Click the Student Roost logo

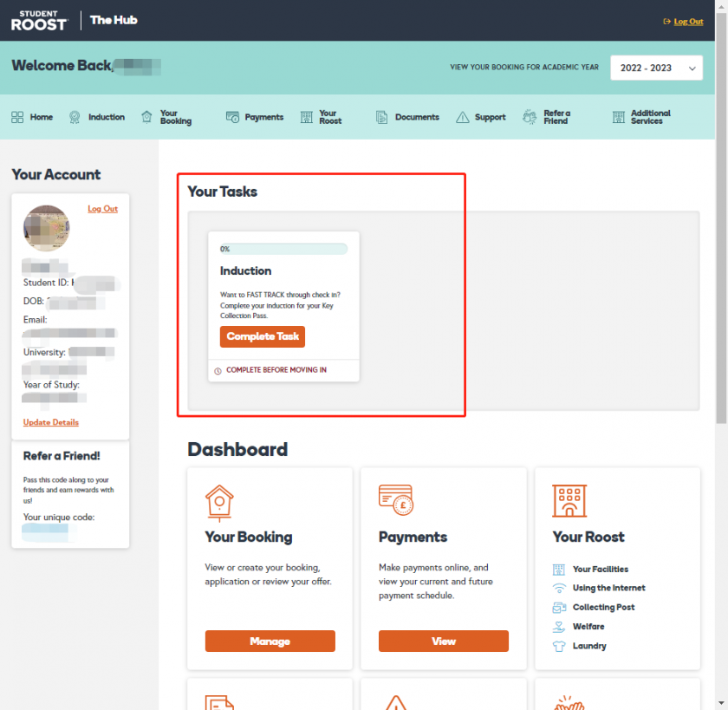pyautogui.click(x=39, y=21)
